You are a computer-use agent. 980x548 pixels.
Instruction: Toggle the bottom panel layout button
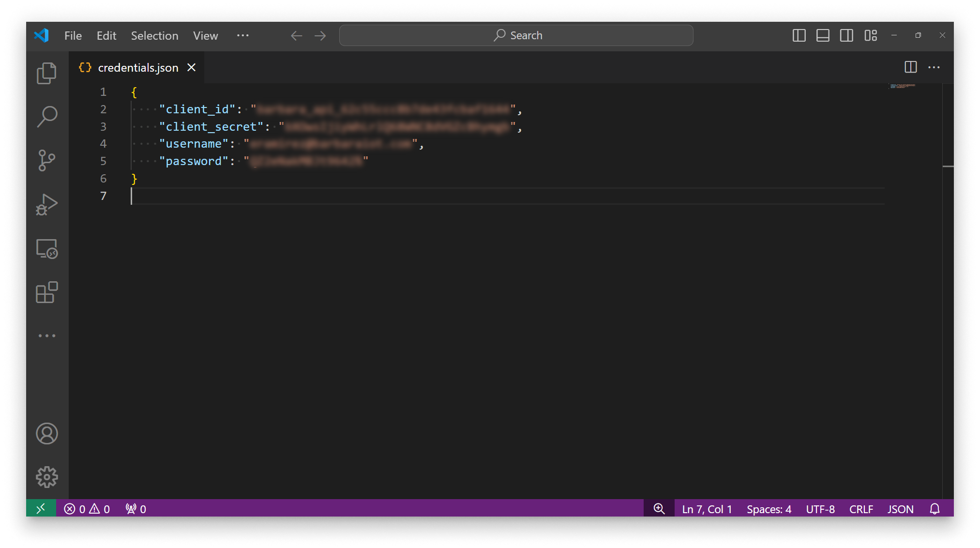point(823,35)
